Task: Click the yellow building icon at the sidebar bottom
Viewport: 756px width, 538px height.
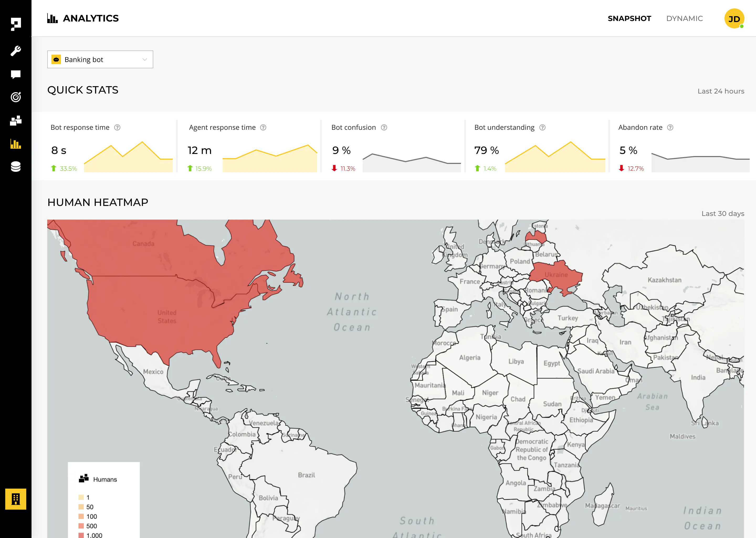Action: point(15,499)
